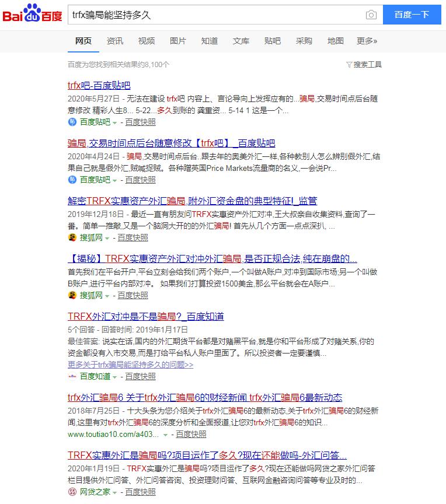Click the www.toutiao10.com/a403... URL

point(113,434)
